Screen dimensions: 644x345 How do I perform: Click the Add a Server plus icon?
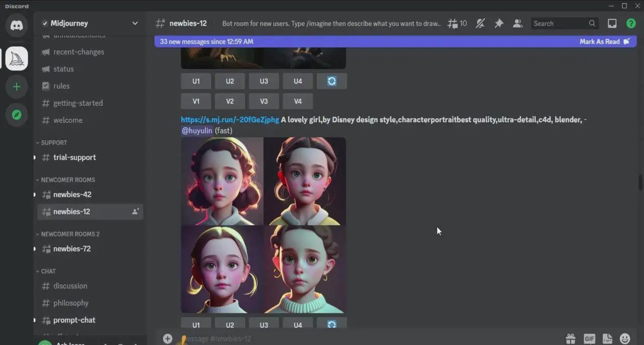click(17, 87)
